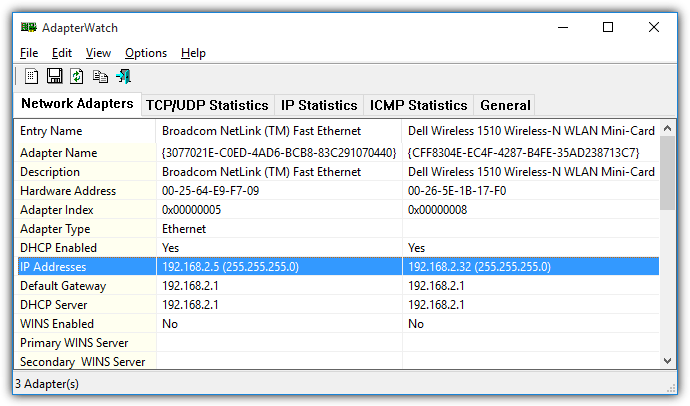Click the Ethernet adapter type value
This screenshot has width=690, height=406.
(x=184, y=229)
